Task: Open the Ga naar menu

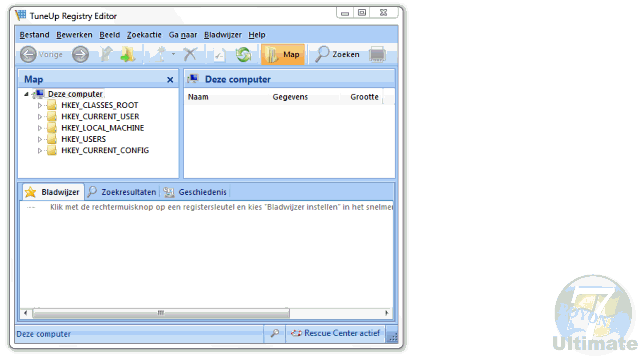Action: [x=183, y=35]
